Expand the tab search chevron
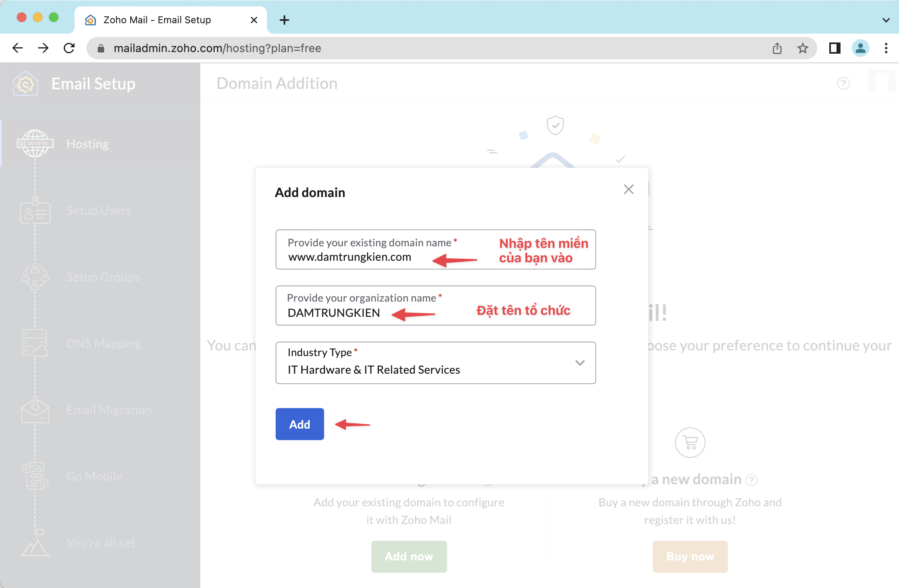The height and width of the screenshot is (588, 899). click(886, 20)
